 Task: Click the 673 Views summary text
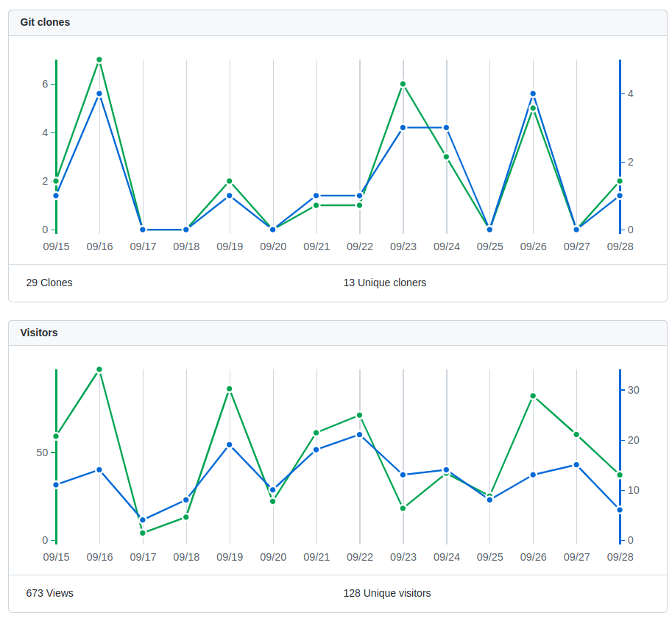[50, 593]
